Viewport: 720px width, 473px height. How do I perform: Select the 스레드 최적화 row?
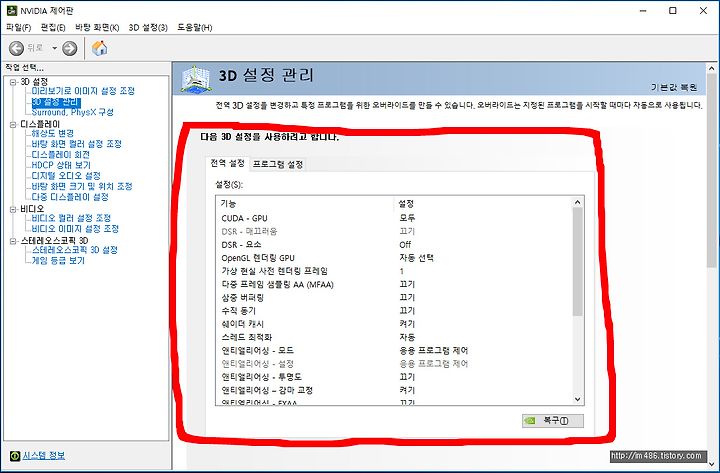[394, 338]
